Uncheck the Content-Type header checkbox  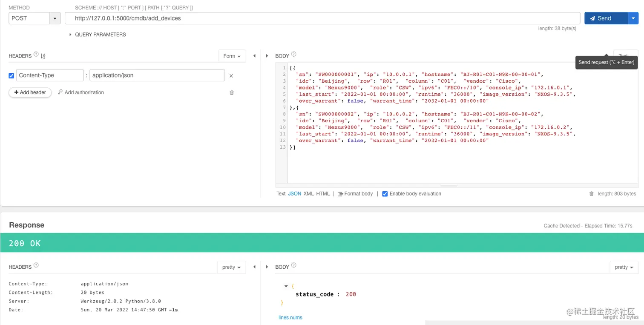pyautogui.click(x=11, y=76)
